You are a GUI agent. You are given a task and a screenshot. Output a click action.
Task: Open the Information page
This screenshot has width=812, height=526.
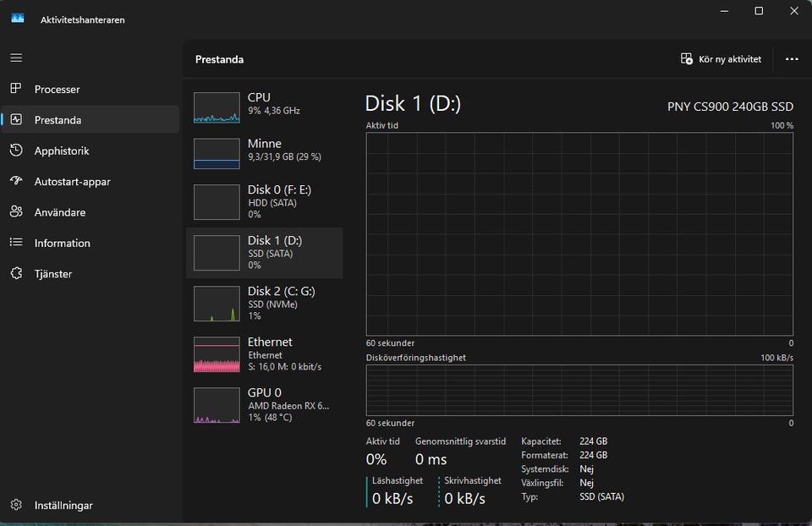pos(91,243)
